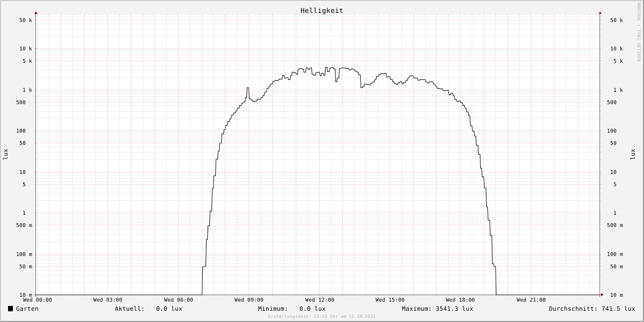
Task: Click the Wed 00:00 time axis label
Action: pos(38,300)
